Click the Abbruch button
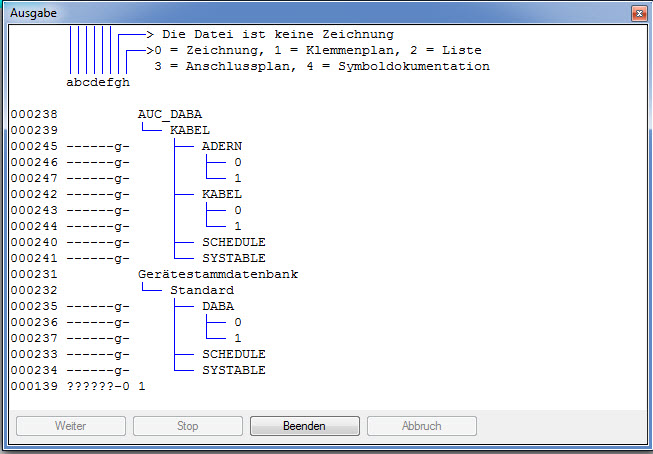This screenshot has width=653, height=454. pyautogui.click(x=422, y=426)
